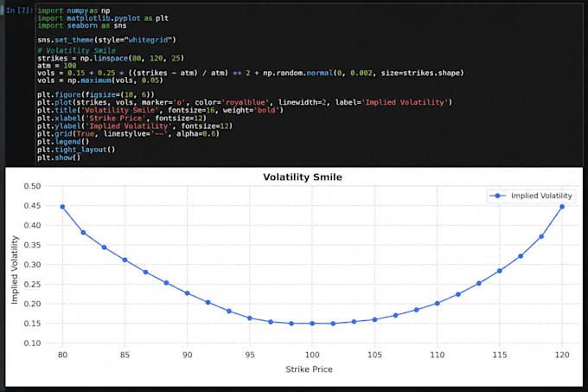Click the data point at strike 120

point(562,207)
